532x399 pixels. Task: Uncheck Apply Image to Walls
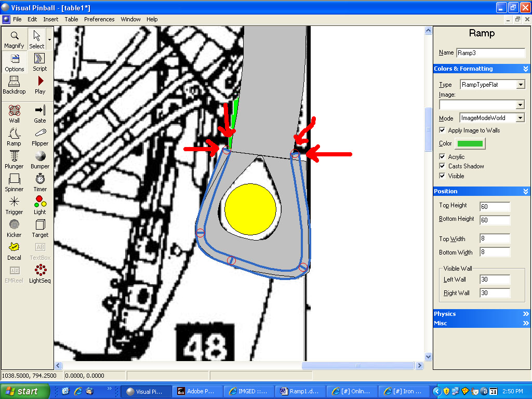(x=443, y=130)
